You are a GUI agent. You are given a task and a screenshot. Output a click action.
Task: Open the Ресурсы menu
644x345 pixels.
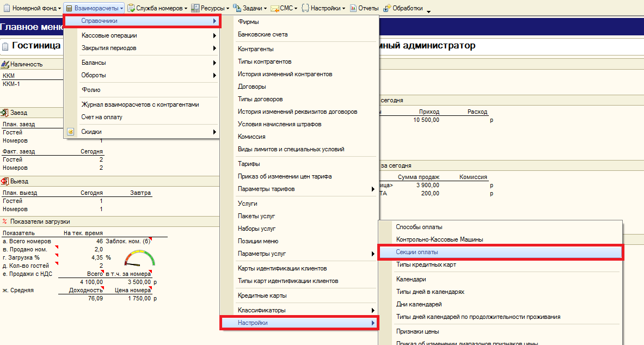point(210,8)
